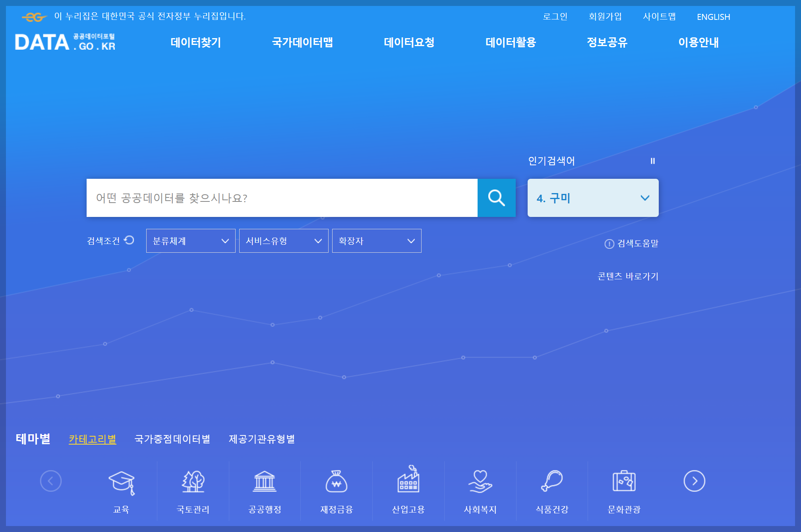This screenshot has width=801, height=532.
Task: Click the e-Government emblem icon
Action: coord(34,17)
